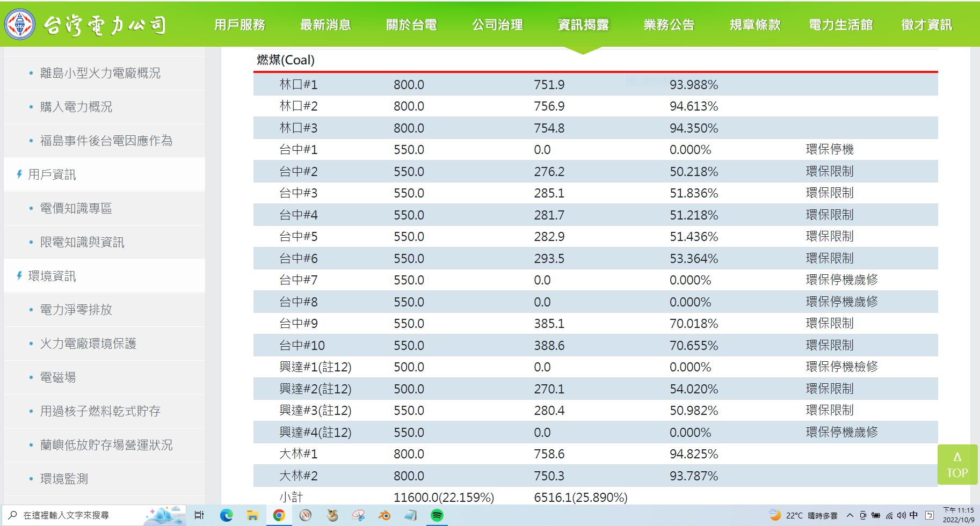This screenshot has height=526, width=980.
Task: Open Spotify from the taskbar
Action: [437, 515]
